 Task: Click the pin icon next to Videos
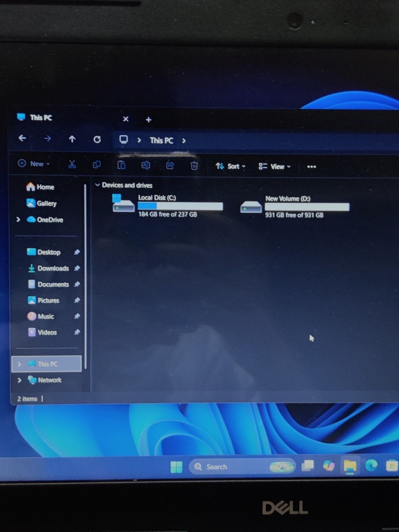coord(77,332)
